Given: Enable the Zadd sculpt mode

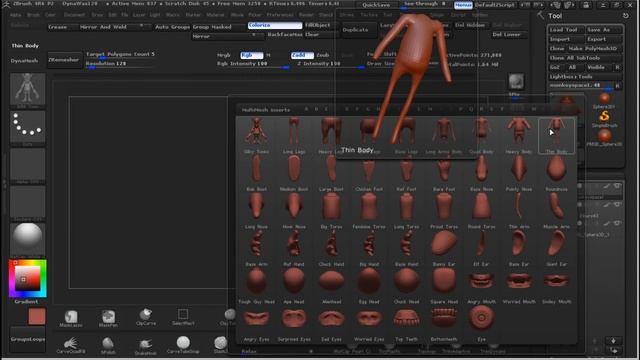Looking at the screenshot, I should pos(302,55).
